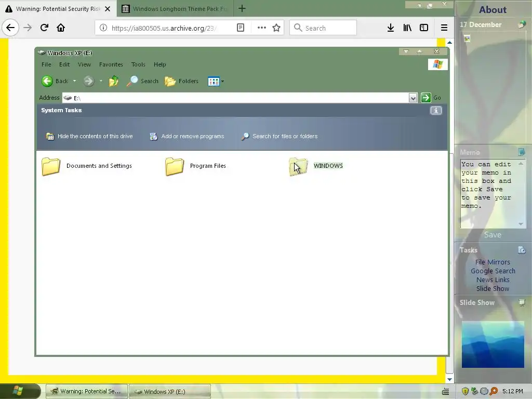Save the memo
This screenshot has height=399, width=532.
(493, 235)
